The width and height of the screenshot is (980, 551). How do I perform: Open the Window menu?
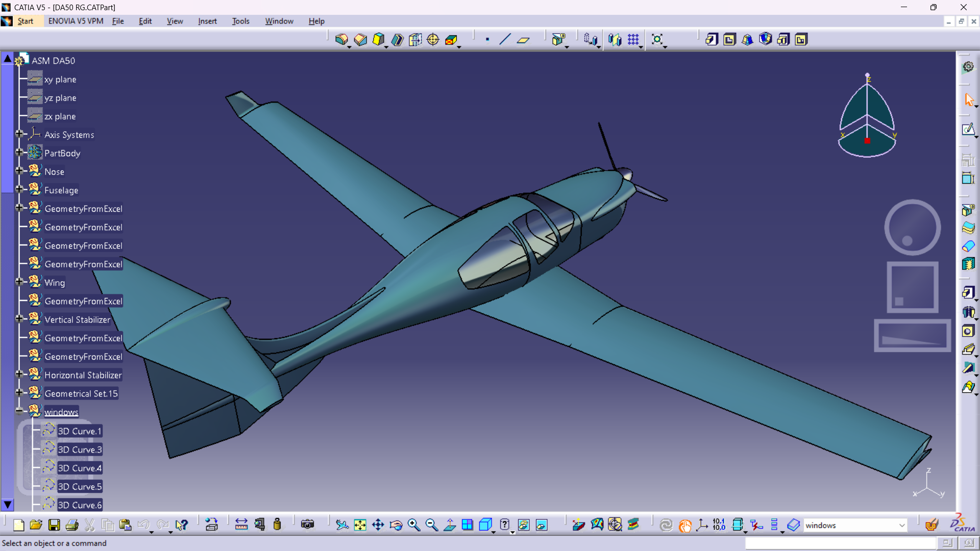[x=279, y=21]
